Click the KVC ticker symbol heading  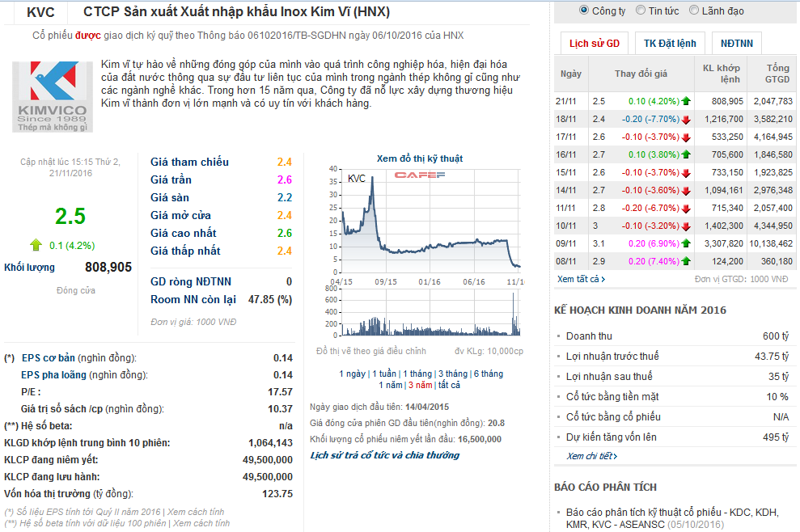tap(40, 12)
